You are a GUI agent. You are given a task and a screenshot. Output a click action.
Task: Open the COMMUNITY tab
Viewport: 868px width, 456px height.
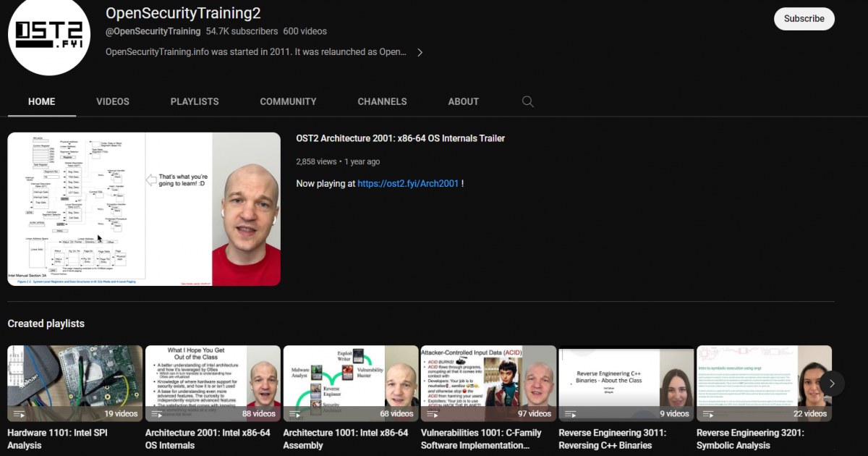click(288, 101)
